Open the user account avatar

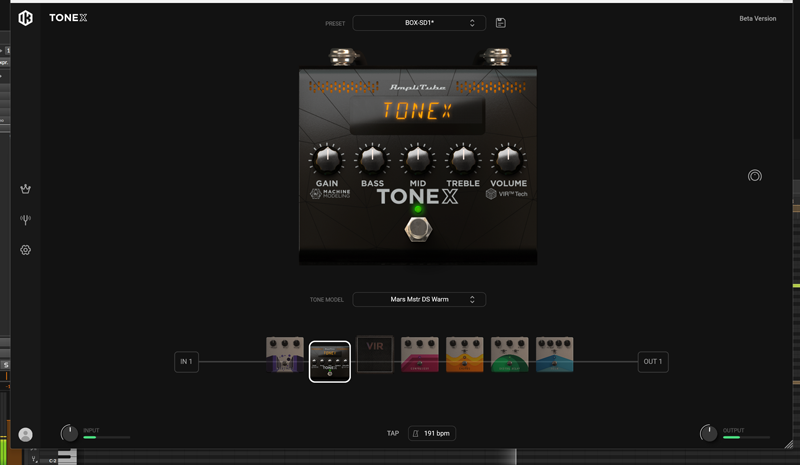(26, 434)
